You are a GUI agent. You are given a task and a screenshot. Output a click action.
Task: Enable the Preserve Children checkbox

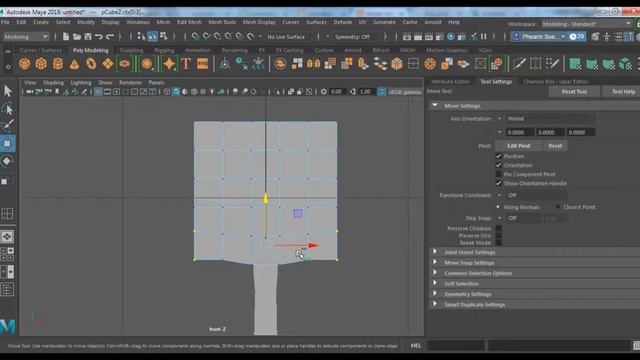click(x=498, y=229)
